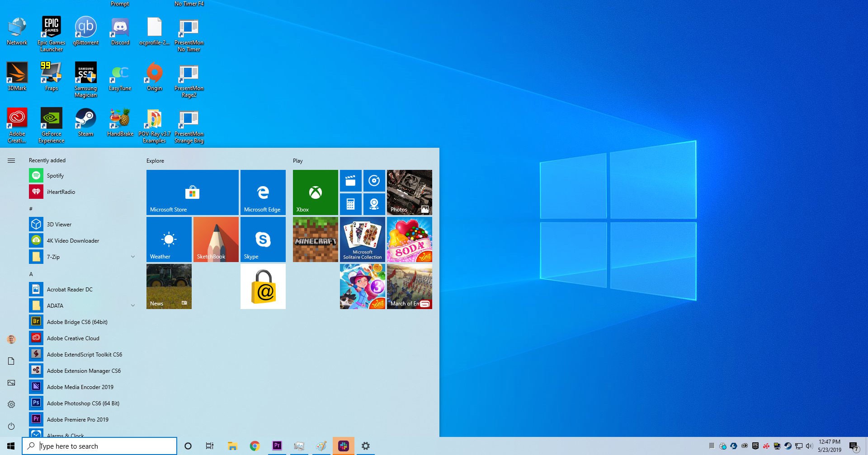This screenshot has height=455, width=868.
Task: Select GeForce Experience desktop icon
Action: point(51,126)
